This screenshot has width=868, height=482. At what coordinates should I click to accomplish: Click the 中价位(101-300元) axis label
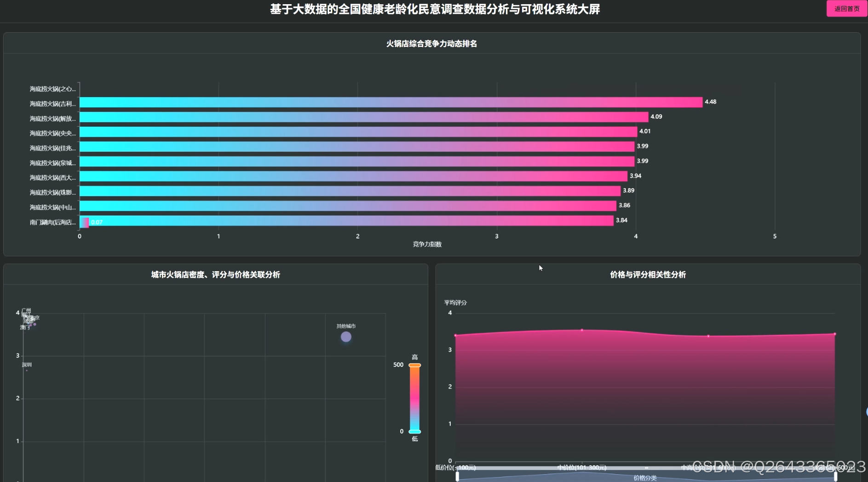click(582, 467)
